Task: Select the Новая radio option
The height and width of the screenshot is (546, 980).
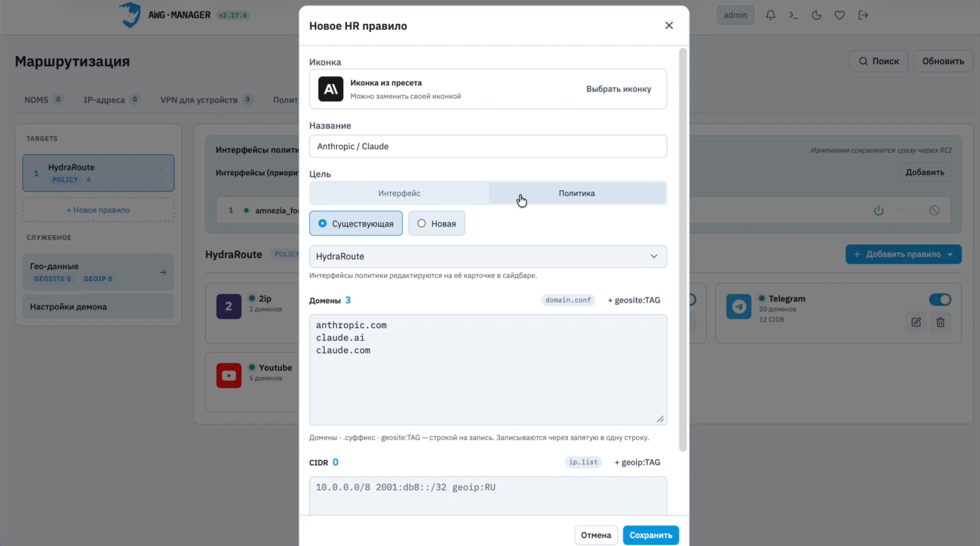Action: click(436, 223)
